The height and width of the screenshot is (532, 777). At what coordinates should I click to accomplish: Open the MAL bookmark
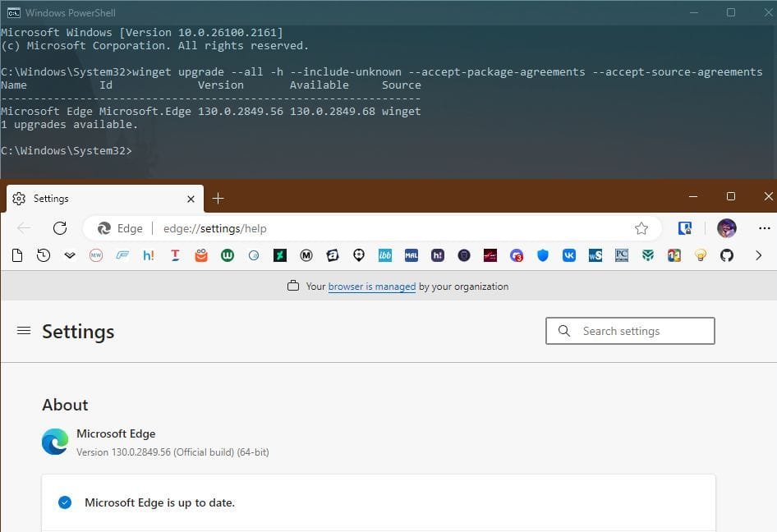(411, 255)
